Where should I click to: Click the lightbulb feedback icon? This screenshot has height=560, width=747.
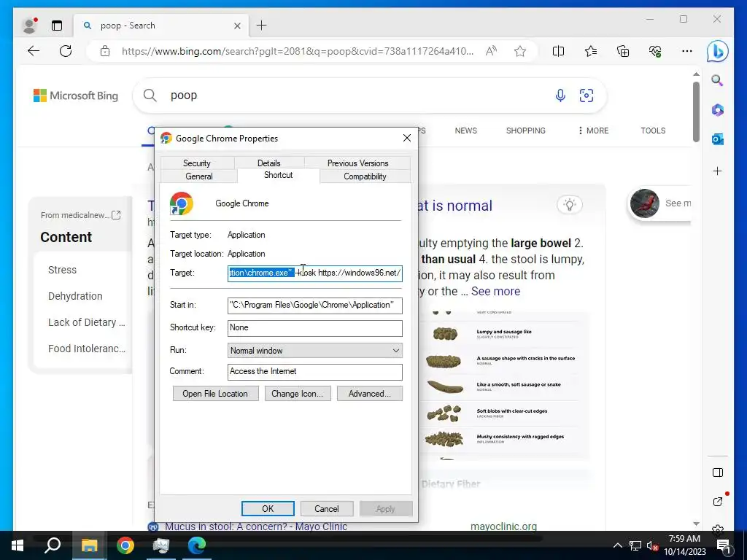click(x=569, y=205)
